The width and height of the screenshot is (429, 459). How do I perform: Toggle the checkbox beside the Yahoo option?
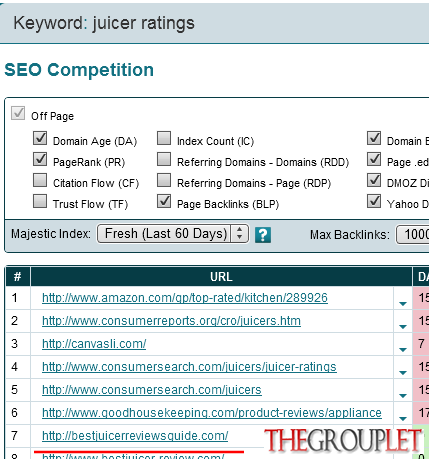point(374,201)
